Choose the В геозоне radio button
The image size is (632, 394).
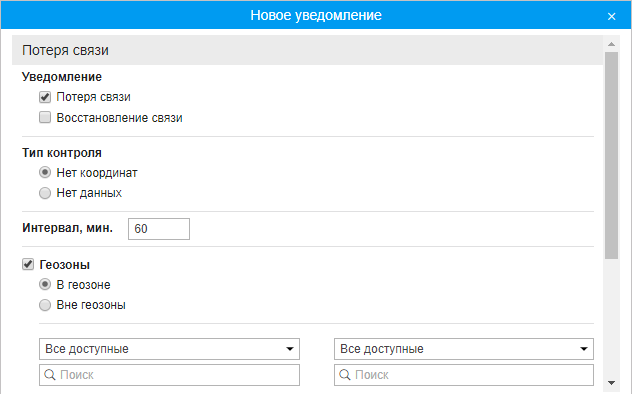pyautogui.click(x=45, y=284)
